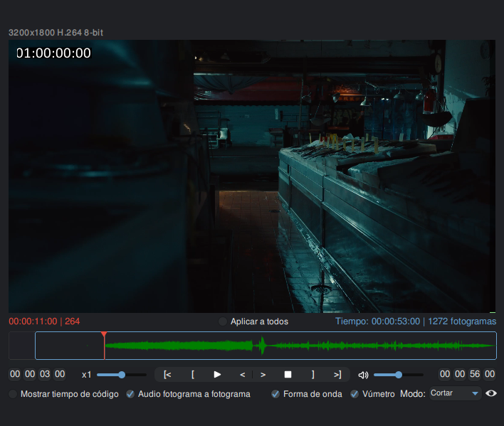Stop playback with the square button
Viewport: 504px width, 426px height.
(288, 375)
